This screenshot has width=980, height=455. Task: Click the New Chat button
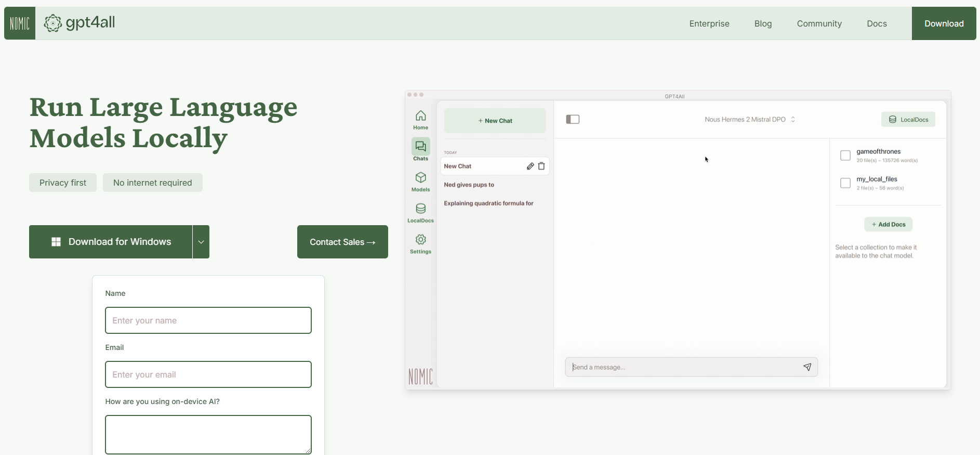point(495,121)
